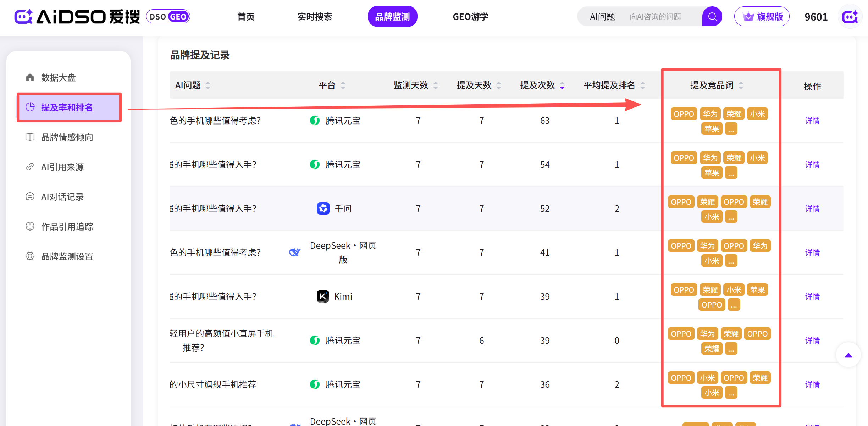Screen dimensions: 868x426
Task: Open 作品引用追踪 sidebar item
Action: click(67, 227)
